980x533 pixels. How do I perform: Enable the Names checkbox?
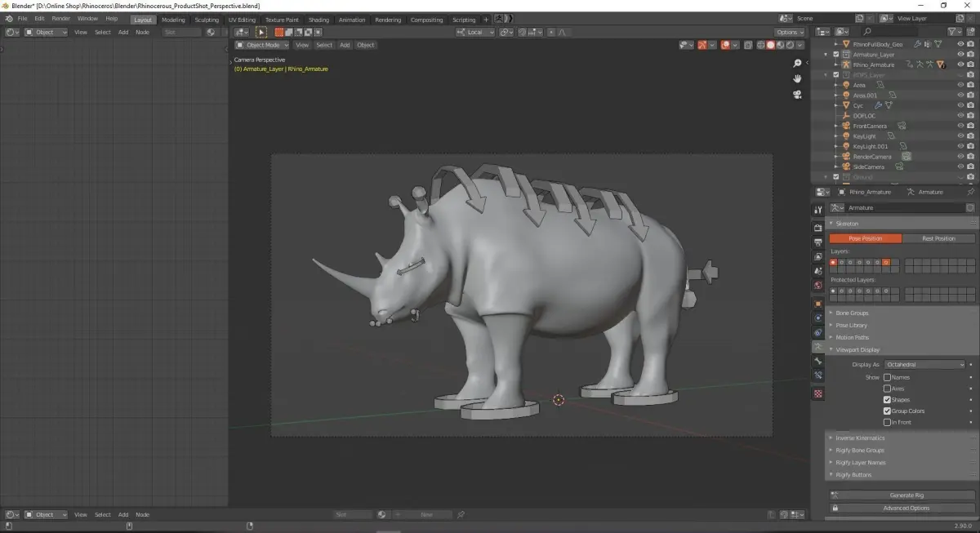(888, 377)
